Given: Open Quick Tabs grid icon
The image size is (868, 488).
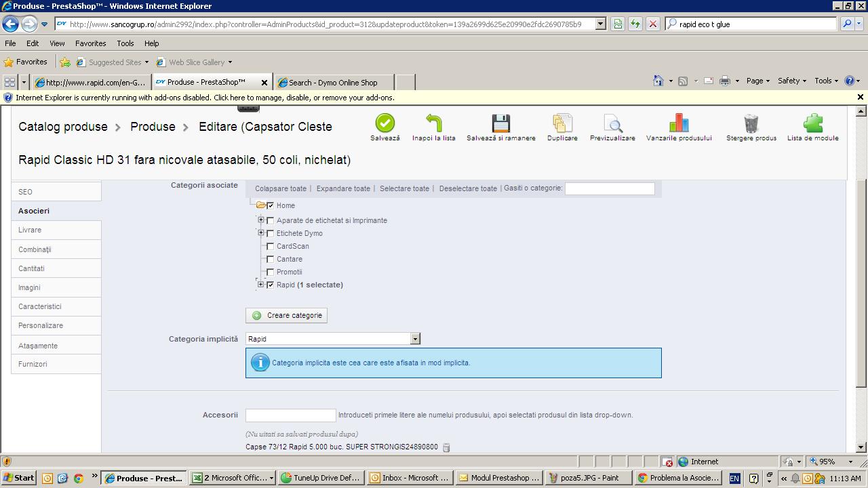Looking at the screenshot, I should [x=9, y=82].
